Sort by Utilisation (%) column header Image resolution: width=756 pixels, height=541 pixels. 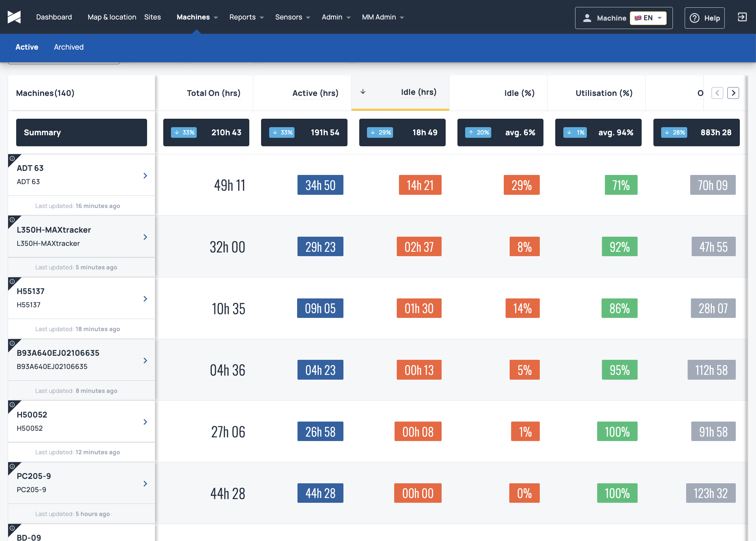(x=604, y=93)
